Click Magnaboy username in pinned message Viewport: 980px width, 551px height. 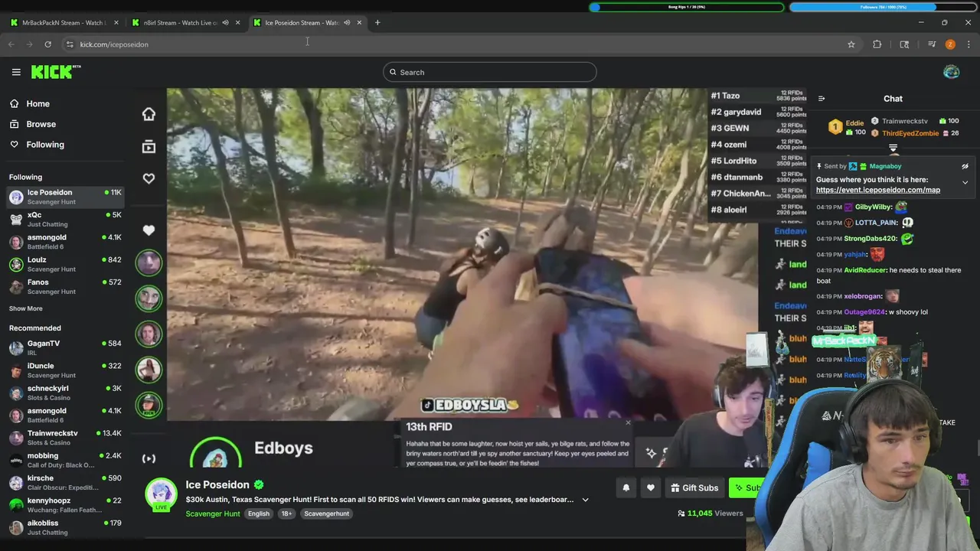(x=885, y=166)
